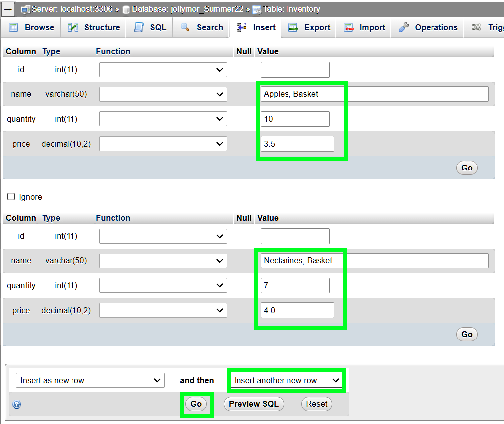The height and width of the screenshot is (424, 504).
Task: Click the blue help question mark icon
Action: (x=17, y=405)
